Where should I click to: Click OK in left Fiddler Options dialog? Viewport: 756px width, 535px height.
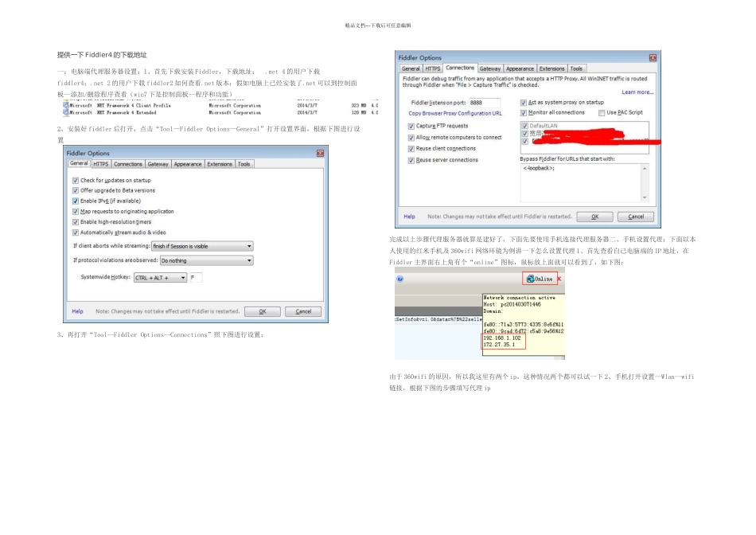(x=263, y=311)
